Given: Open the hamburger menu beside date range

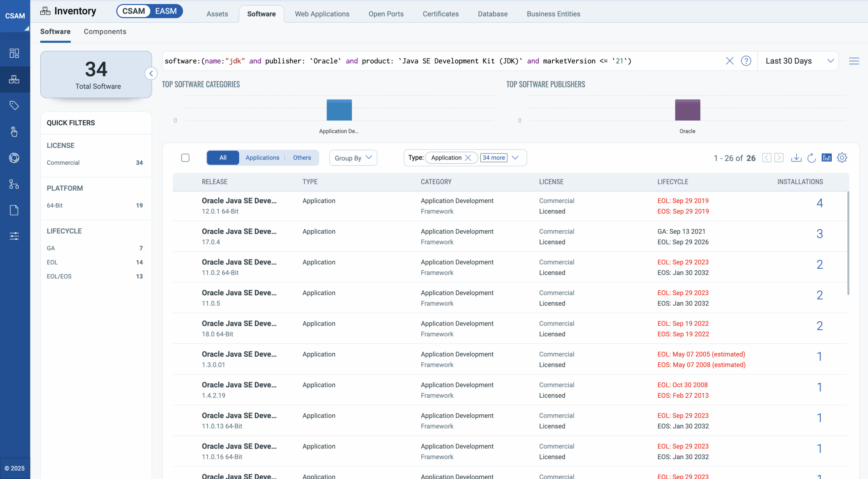Looking at the screenshot, I should pos(854,61).
